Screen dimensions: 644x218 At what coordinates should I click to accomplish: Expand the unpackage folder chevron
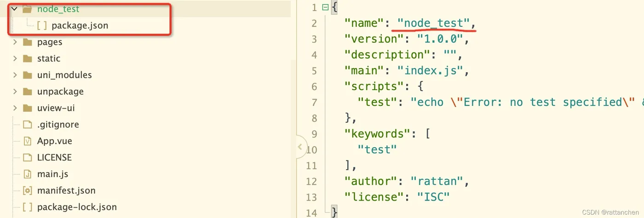pyautogui.click(x=15, y=92)
